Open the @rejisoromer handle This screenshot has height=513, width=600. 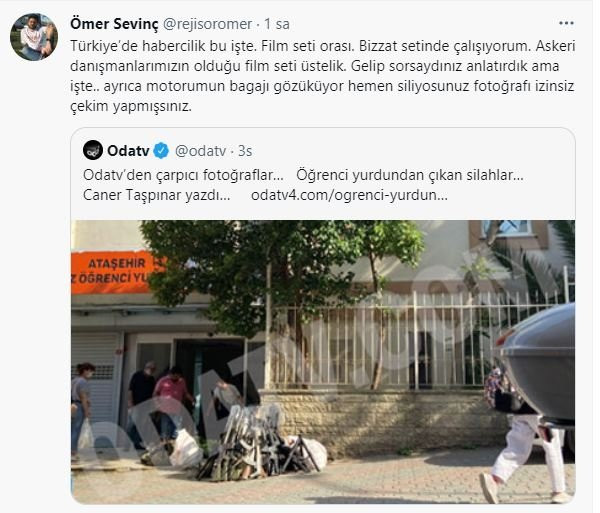207,24
